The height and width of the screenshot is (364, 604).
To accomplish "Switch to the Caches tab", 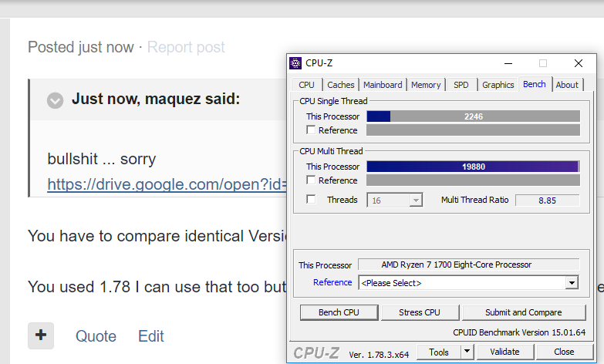I will click(340, 85).
